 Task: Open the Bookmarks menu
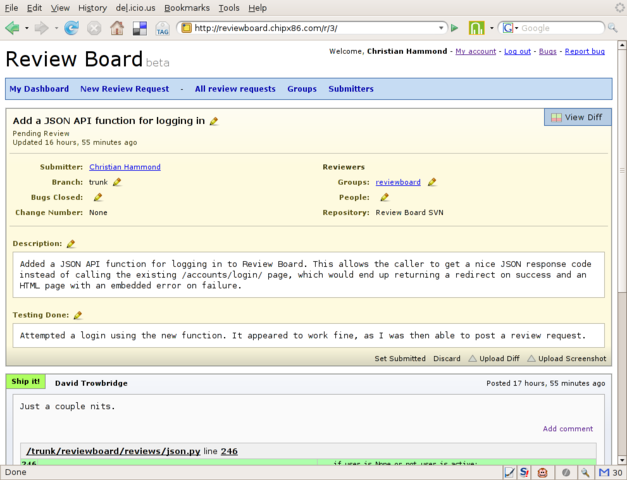pyautogui.click(x=187, y=8)
